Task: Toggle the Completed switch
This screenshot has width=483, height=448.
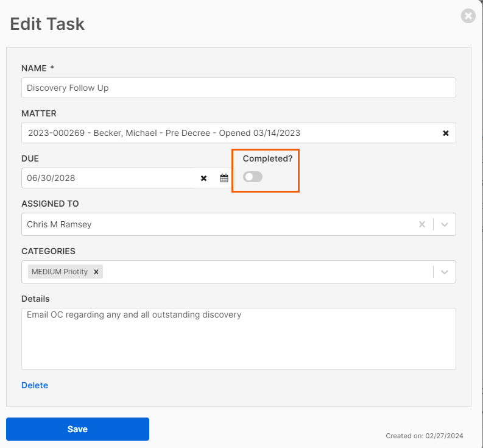Action: [x=253, y=177]
